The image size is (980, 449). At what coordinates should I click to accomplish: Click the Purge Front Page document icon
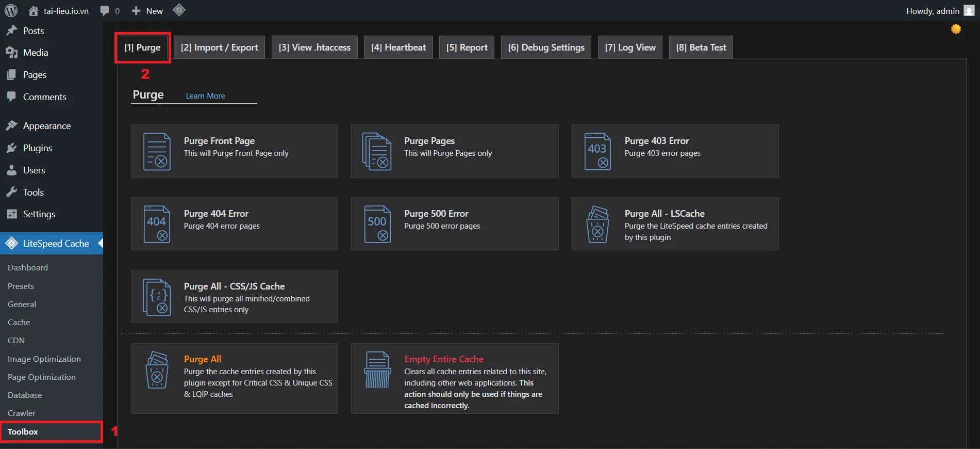point(157,152)
